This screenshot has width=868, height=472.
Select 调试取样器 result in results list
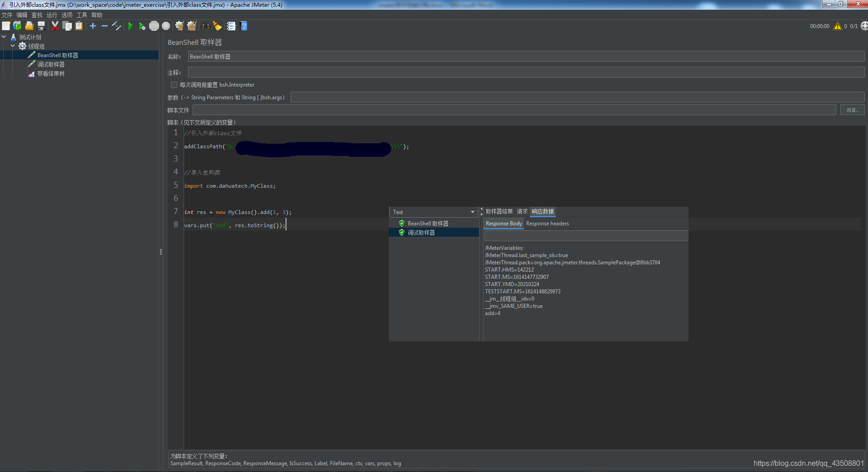(434, 232)
